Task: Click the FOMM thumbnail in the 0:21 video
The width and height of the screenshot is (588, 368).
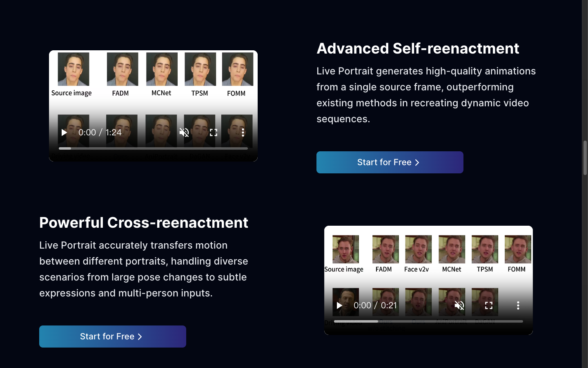Action: [518, 249]
